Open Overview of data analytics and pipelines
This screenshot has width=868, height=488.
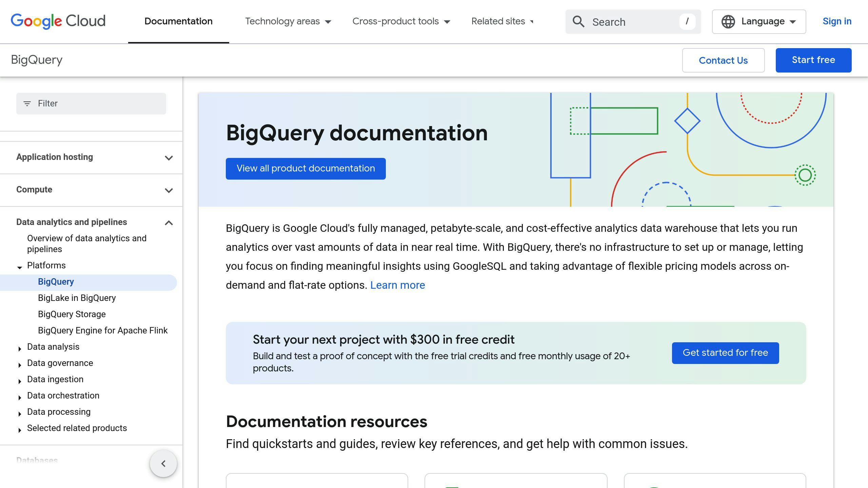click(87, 244)
